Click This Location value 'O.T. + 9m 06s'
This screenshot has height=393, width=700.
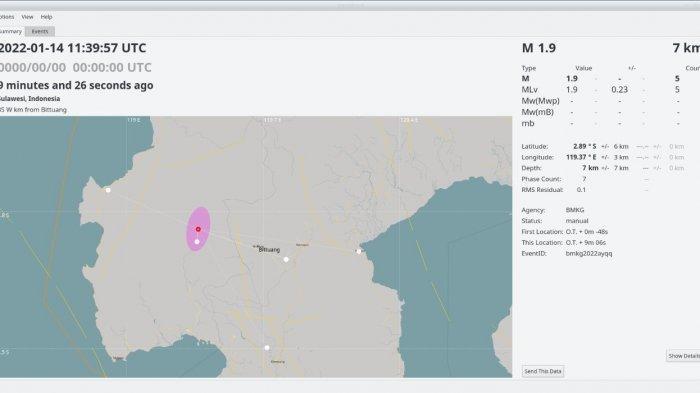click(586, 242)
